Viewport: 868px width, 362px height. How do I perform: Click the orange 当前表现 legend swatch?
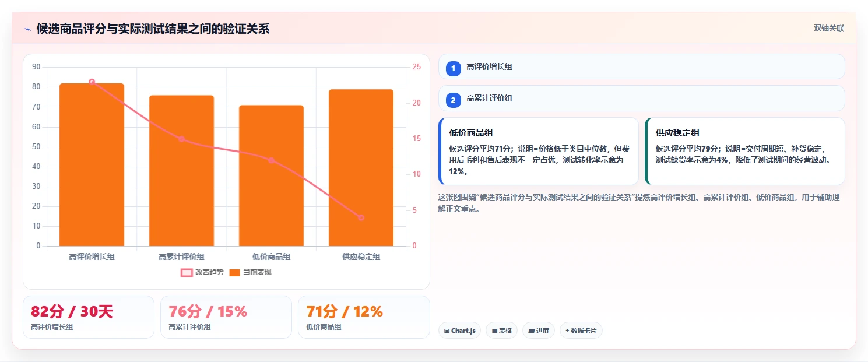pyautogui.click(x=235, y=273)
